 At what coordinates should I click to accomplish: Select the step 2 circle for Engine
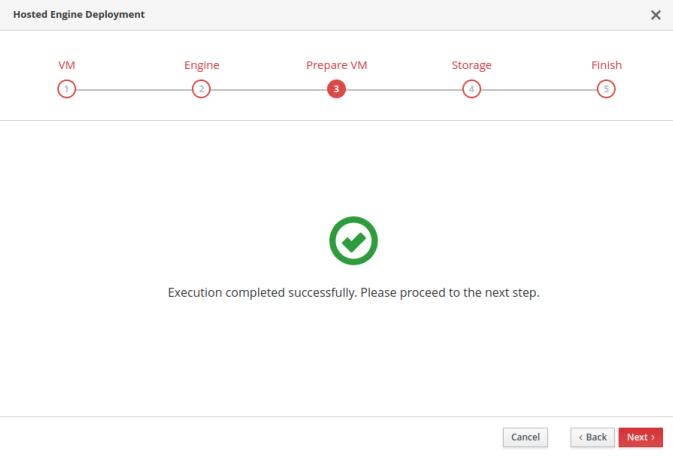tap(201, 89)
